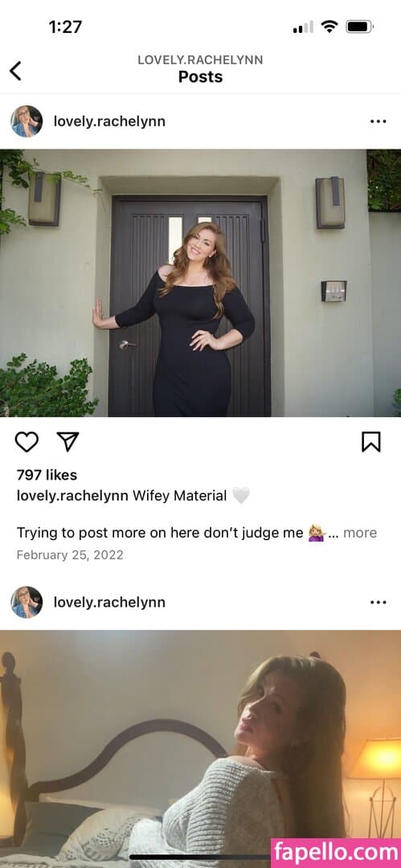View the list of 797 likes
This screenshot has width=401, height=868.
[47, 474]
